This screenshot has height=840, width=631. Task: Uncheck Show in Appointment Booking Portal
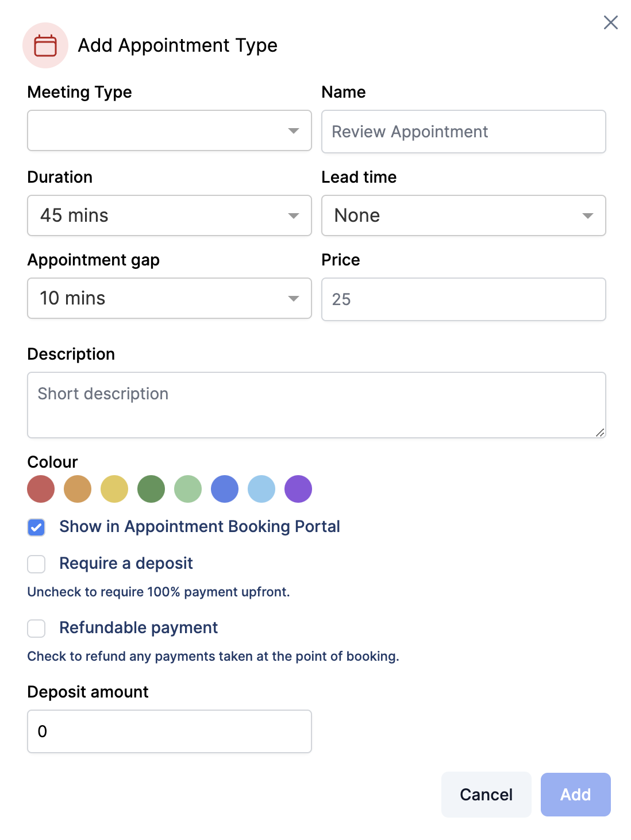[36, 527]
